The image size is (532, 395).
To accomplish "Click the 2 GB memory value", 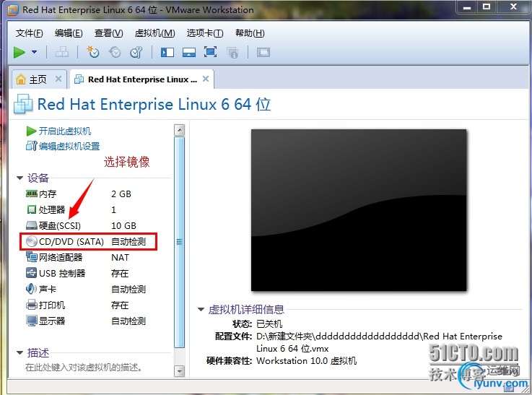I will (121, 194).
